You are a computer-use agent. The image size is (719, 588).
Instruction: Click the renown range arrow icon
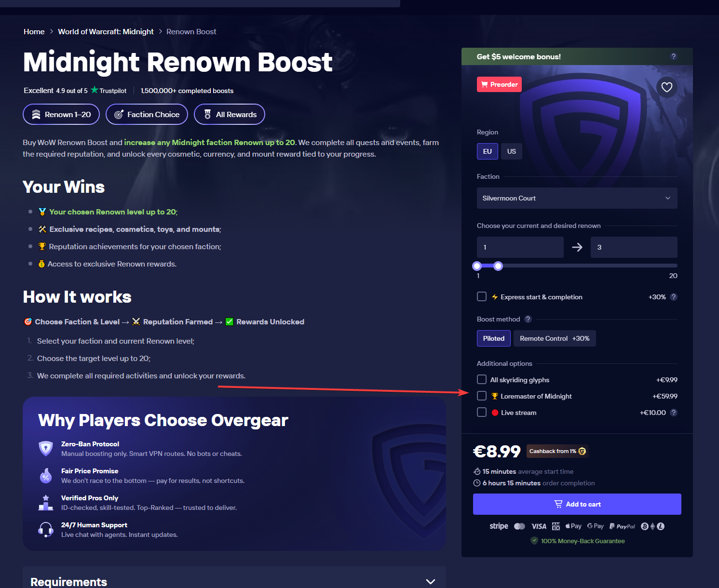[x=577, y=247]
